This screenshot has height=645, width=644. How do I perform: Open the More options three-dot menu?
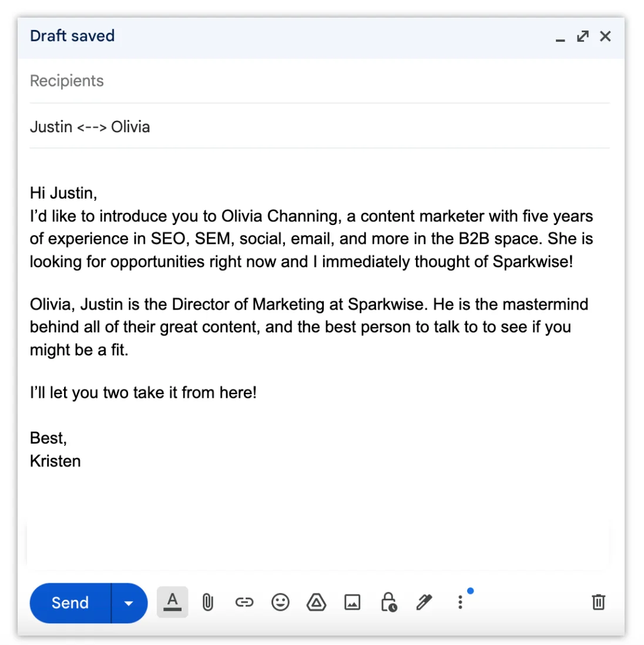tap(460, 602)
